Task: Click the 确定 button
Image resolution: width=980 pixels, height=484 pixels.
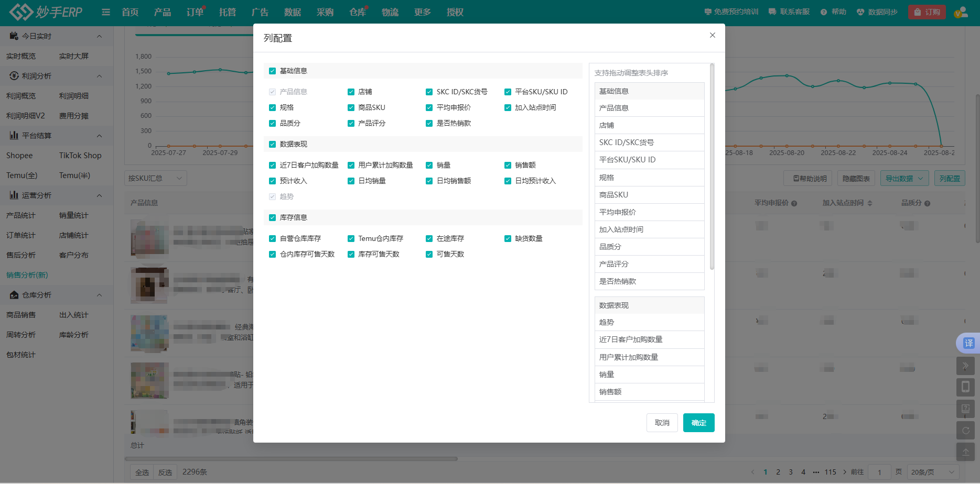Action: (x=698, y=423)
